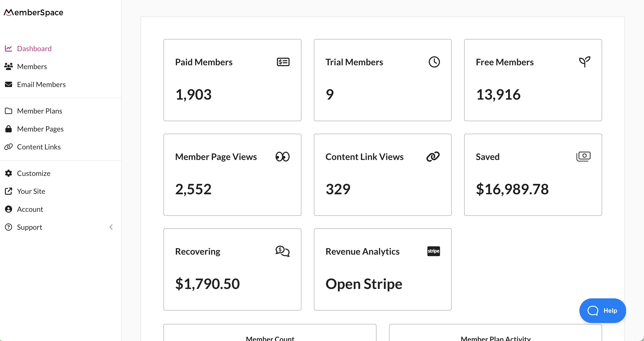
Task: Click the Open Stripe link
Action: [363, 284]
